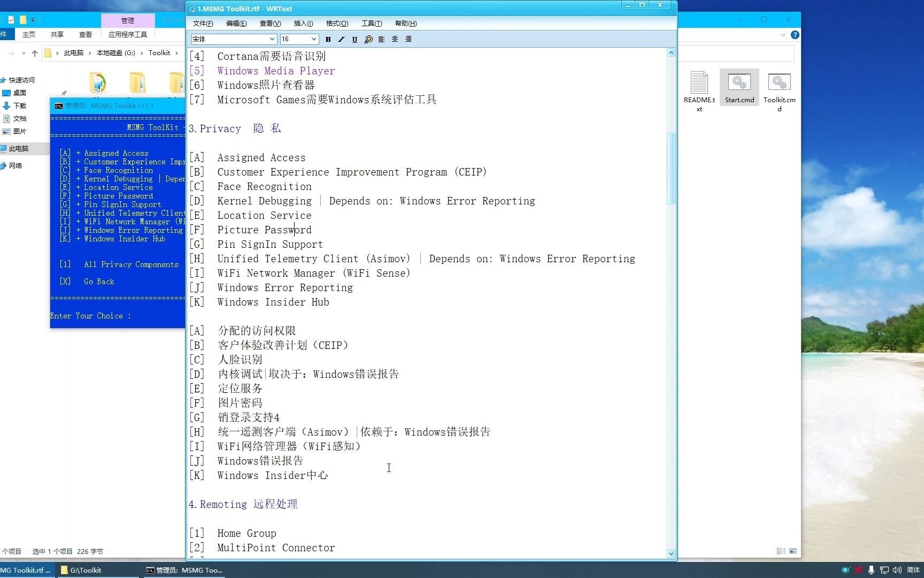Expand the Explorer ribbon chevron
Image resolution: width=924 pixels, height=578 pixels.
pyautogui.click(x=783, y=35)
